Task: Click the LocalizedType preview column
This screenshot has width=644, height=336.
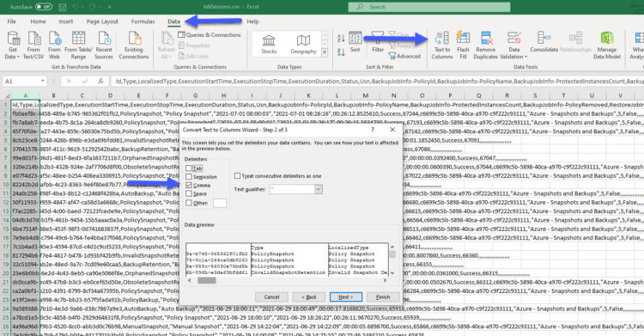Action: click(x=358, y=260)
